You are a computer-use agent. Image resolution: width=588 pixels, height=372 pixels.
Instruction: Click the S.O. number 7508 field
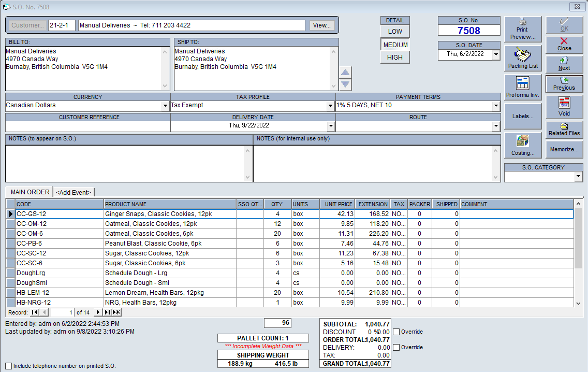pos(469,31)
